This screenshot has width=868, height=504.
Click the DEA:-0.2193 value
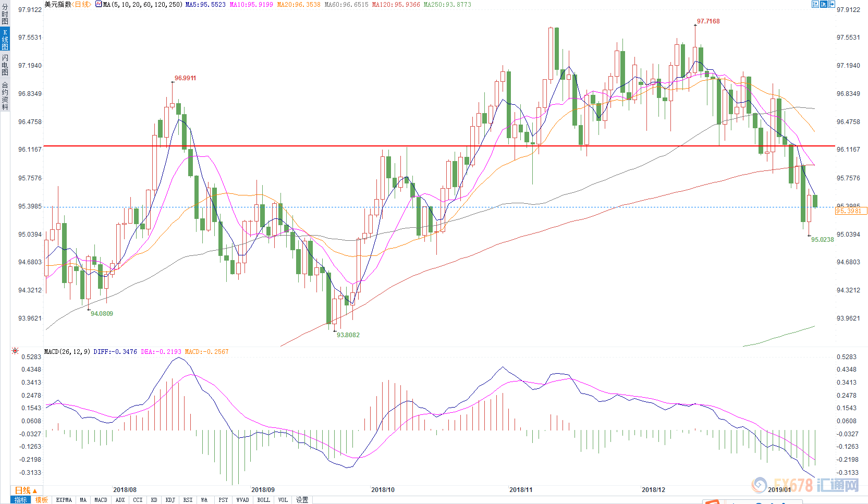161,352
